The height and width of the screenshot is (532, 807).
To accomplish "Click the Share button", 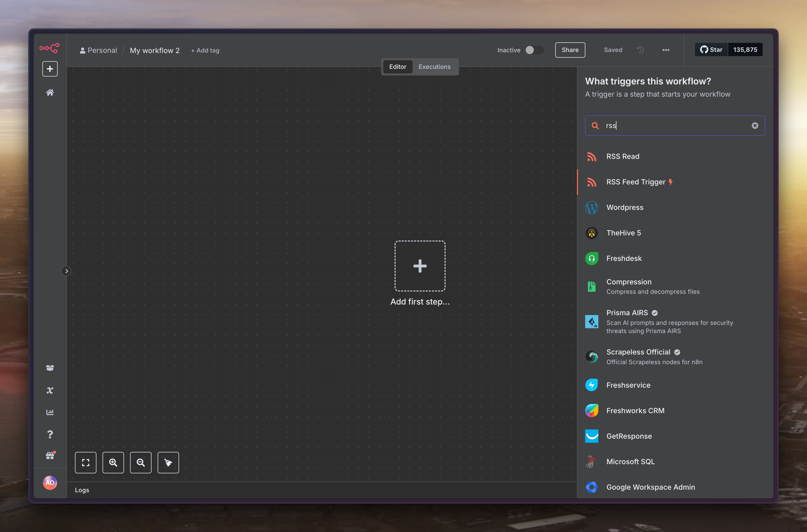I will 570,50.
